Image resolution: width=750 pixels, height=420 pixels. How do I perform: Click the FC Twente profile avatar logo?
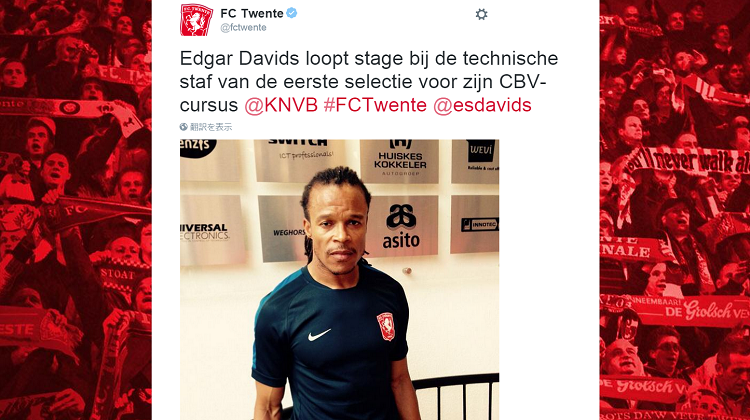pyautogui.click(x=197, y=20)
